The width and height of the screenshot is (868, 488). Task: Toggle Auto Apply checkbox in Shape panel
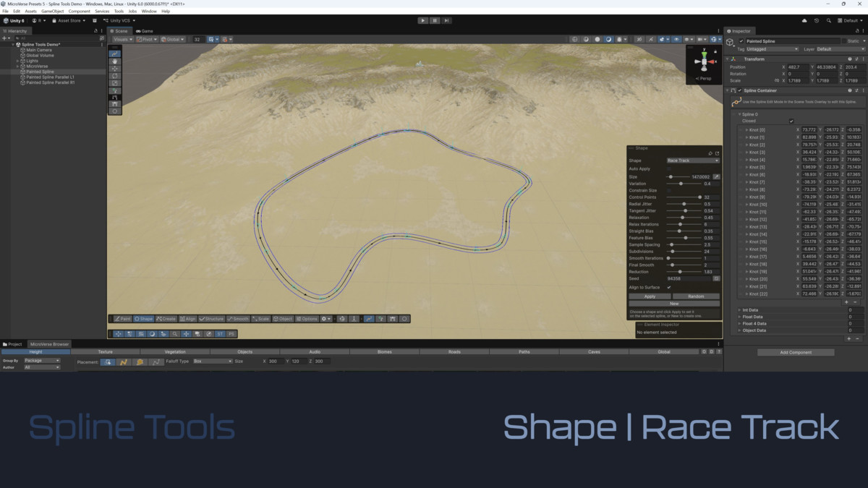point(669,168)
